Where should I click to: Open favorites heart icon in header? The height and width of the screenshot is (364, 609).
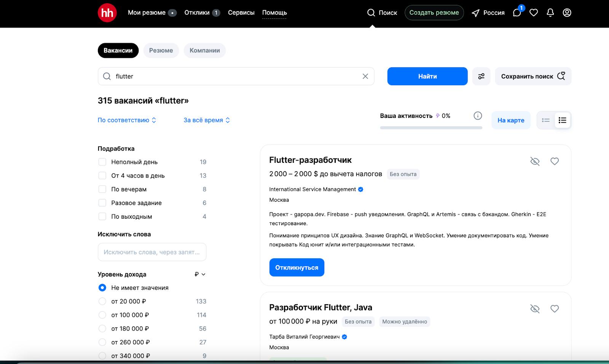[x=534, y=13]
